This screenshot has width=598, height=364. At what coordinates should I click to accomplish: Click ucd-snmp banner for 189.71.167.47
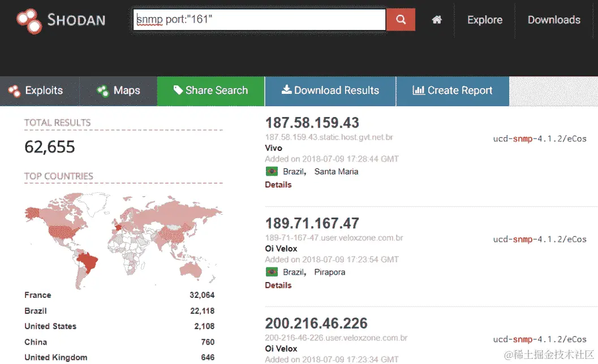pos(540,239)
